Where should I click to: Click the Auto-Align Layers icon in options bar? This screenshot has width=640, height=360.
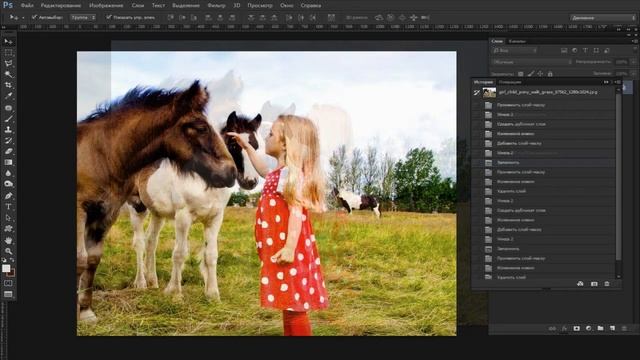[331, 18]
